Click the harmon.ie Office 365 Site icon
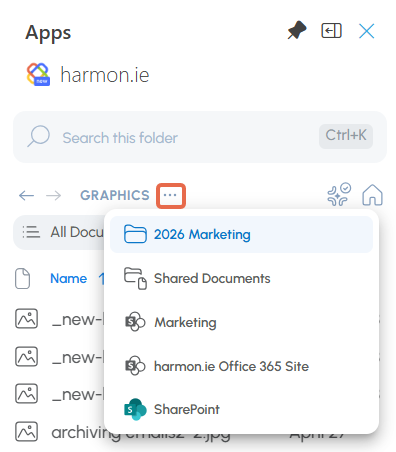Screen dimensions: 396x452 [135, 366]
